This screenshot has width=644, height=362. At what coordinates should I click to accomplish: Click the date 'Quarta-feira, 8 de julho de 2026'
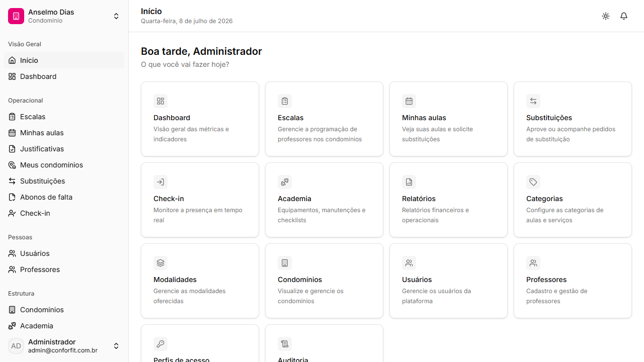pyautogui.click(x=187, y=21)
